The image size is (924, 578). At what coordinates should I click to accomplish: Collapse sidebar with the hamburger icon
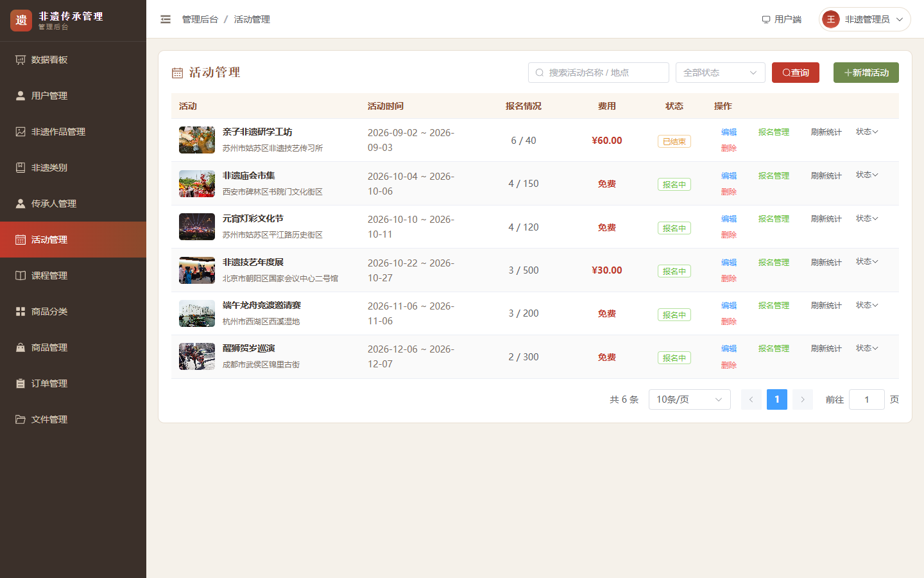point(166,19)
